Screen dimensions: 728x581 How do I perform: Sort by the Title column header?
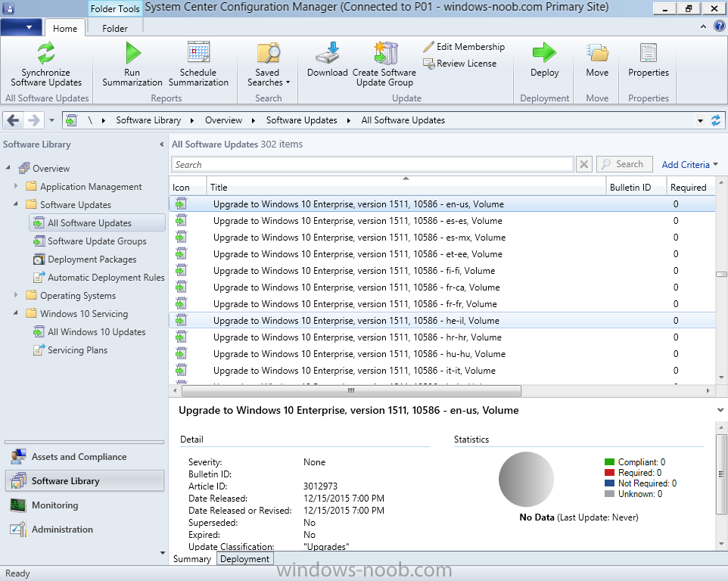click(x=406, y=187)
